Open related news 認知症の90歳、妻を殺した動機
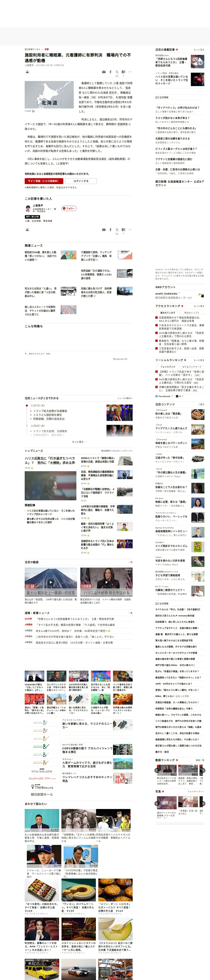 coord(41,256)
